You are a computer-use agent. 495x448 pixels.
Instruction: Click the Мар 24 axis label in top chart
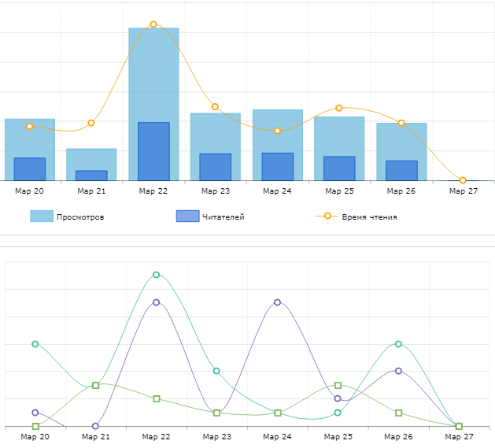coord(277,191)
